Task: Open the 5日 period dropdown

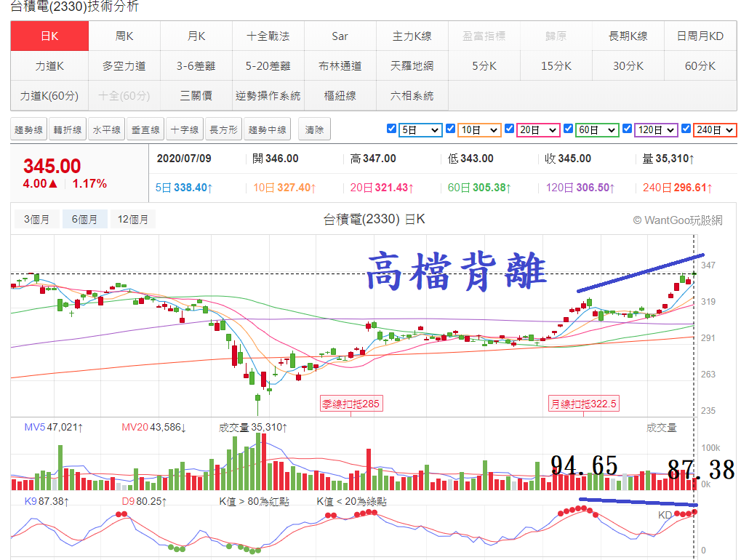Action: click(x=420, y=130)
